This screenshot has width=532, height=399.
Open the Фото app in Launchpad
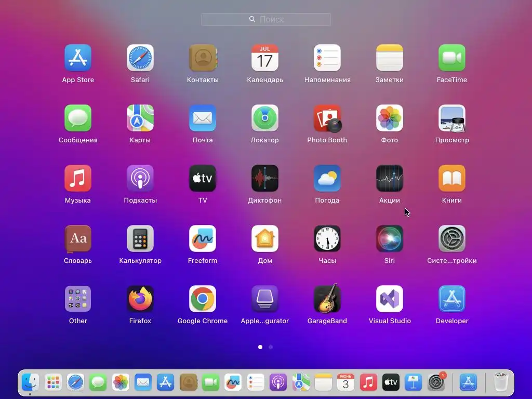coord(390,118)
